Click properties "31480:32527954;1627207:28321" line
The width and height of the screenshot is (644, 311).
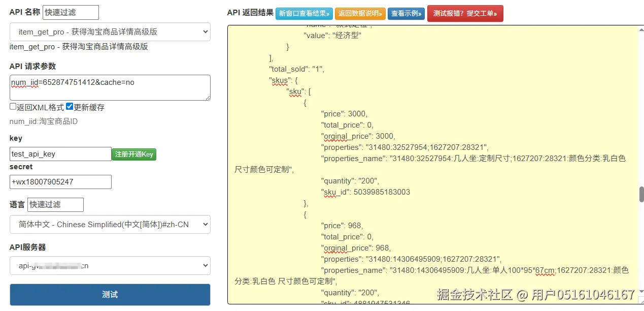click(x=404, y=147)
